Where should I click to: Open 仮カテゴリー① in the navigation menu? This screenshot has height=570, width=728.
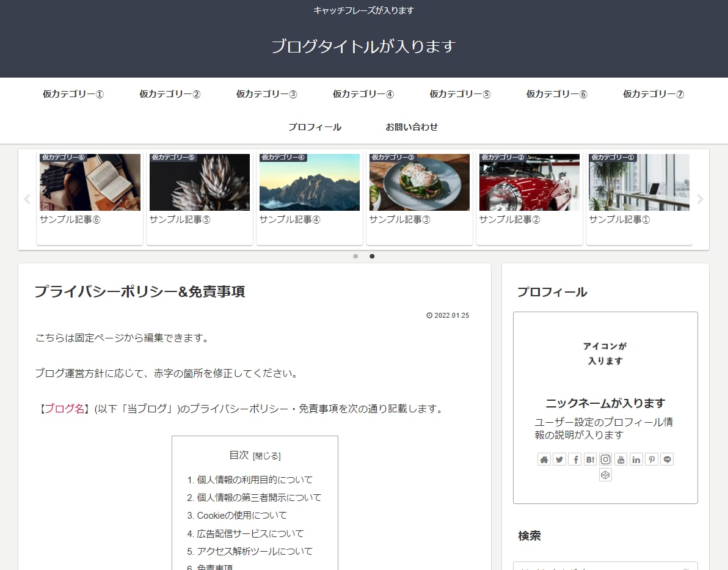[x=73, y=94]
